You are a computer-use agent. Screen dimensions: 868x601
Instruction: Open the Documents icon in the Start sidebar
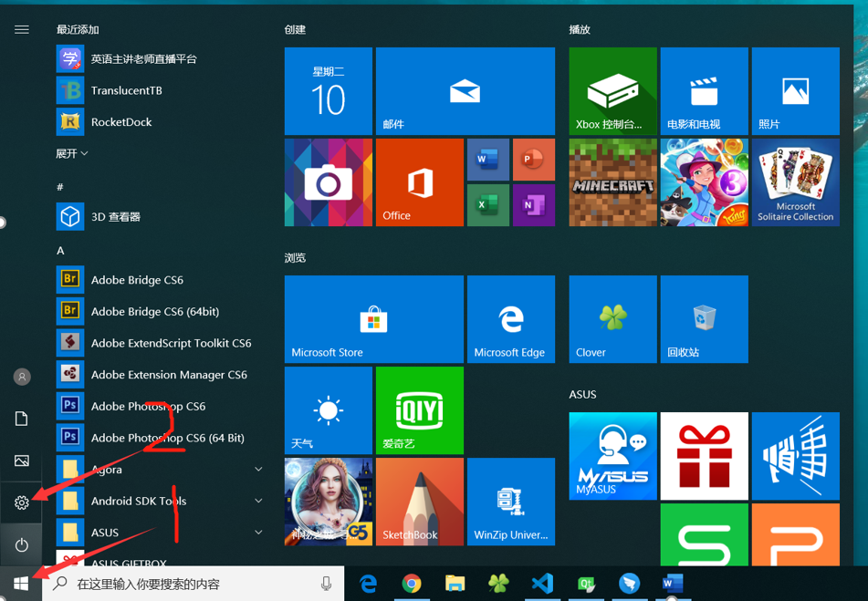pyautogui.click(x=22, y=419)
